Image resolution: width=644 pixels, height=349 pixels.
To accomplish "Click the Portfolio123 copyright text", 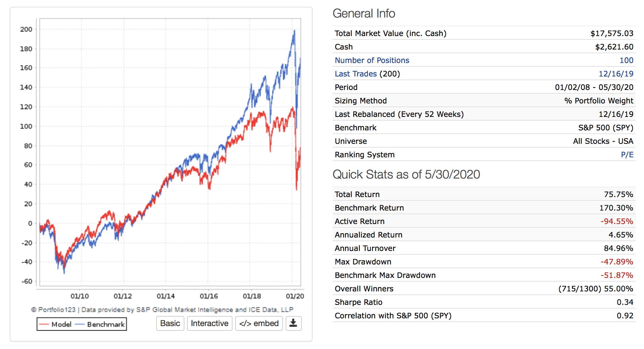I will (162, 310).
